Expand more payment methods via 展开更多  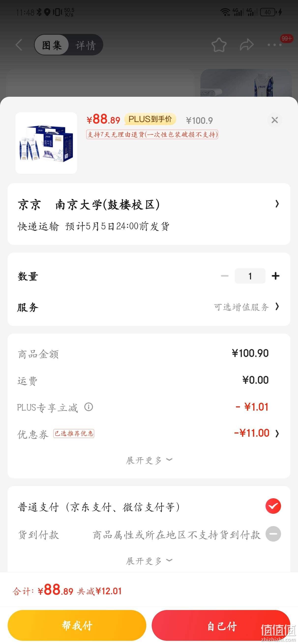(149, 561)
